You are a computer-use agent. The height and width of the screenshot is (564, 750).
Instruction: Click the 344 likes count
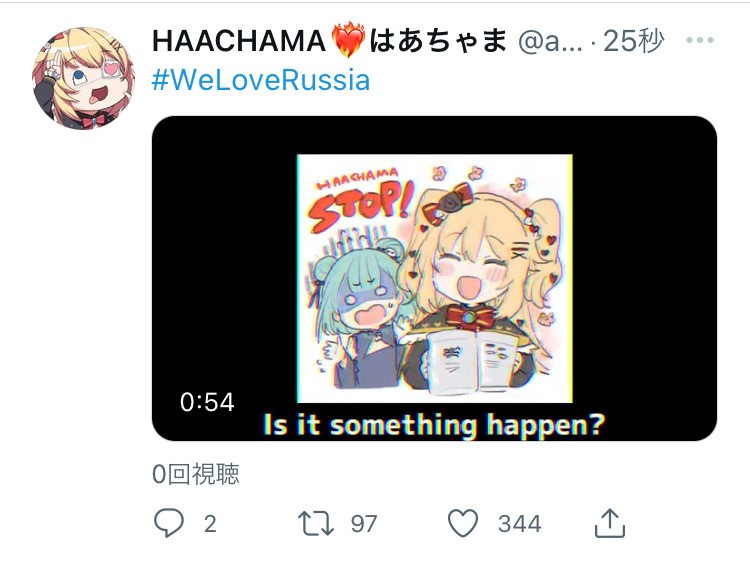click(x=519, y=524)
